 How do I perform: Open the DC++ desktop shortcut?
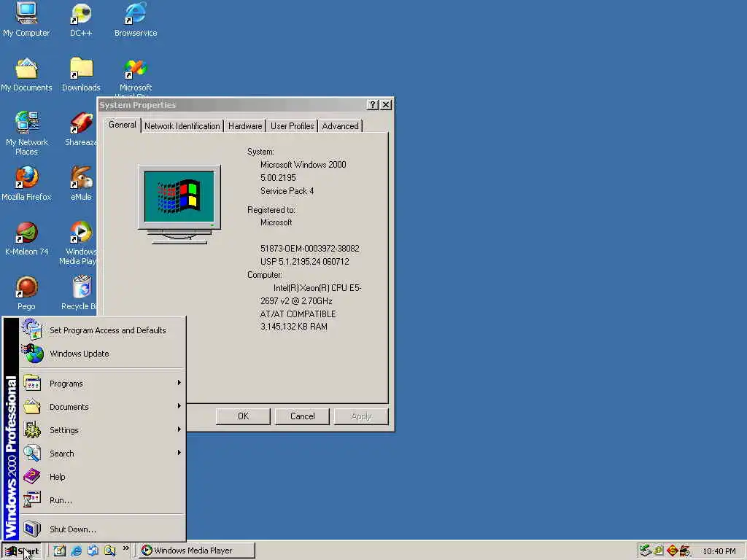click(81, 19)
